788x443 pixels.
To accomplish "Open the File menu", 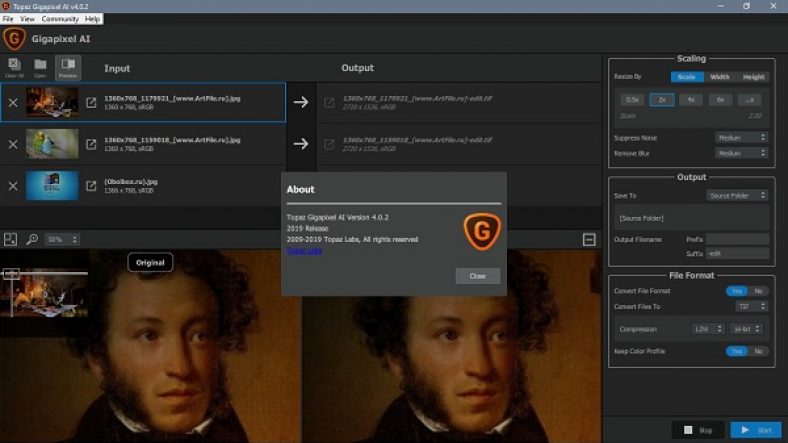I will pos(8,19).
